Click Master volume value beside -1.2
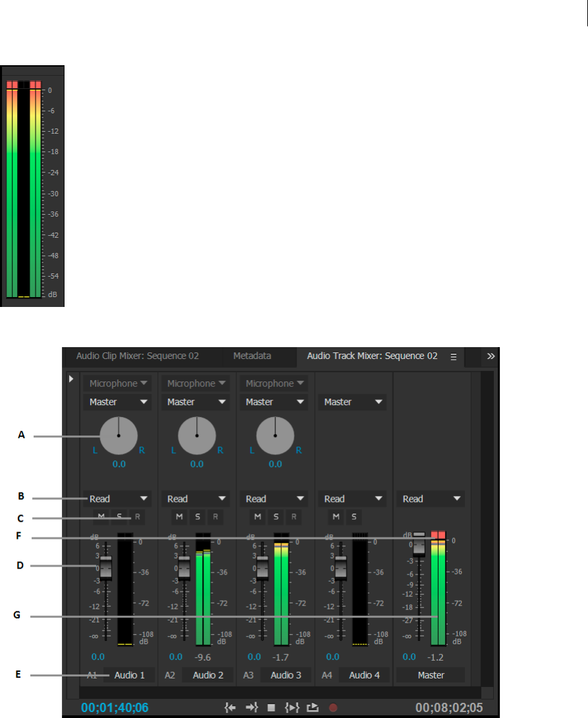The width and height of the screenshot is (588, 718). tap(409, 657)
